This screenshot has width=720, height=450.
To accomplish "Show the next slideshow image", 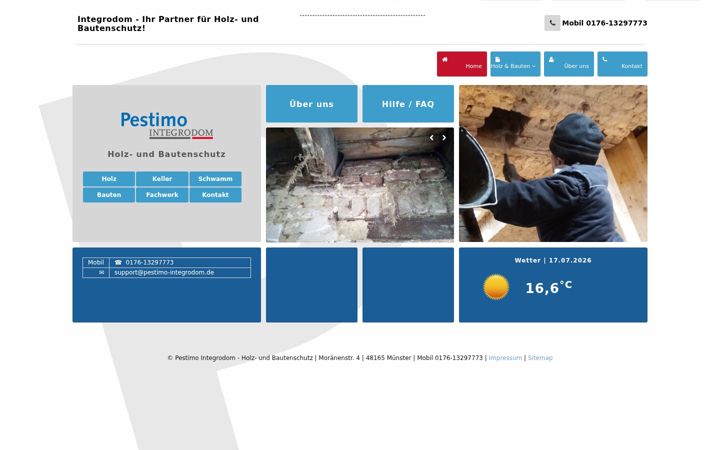I will click(444, 138).
